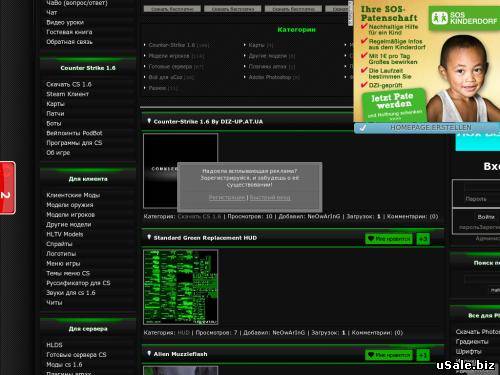Viewport: 500px width, 375px height.
Task: Open the Steam Клиент sidebar link
Action: (67, 94)
